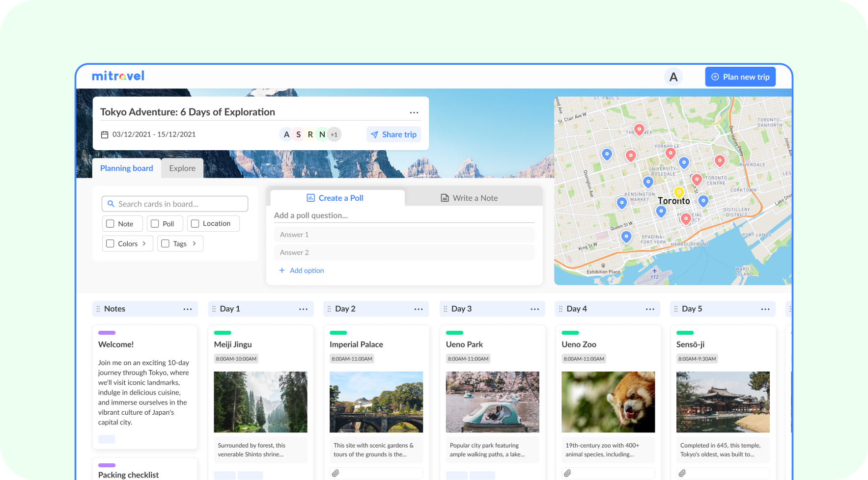Show the +1 additional collaborator badge
This screenshot has height=480, width=868.
(x=334, y=134)
